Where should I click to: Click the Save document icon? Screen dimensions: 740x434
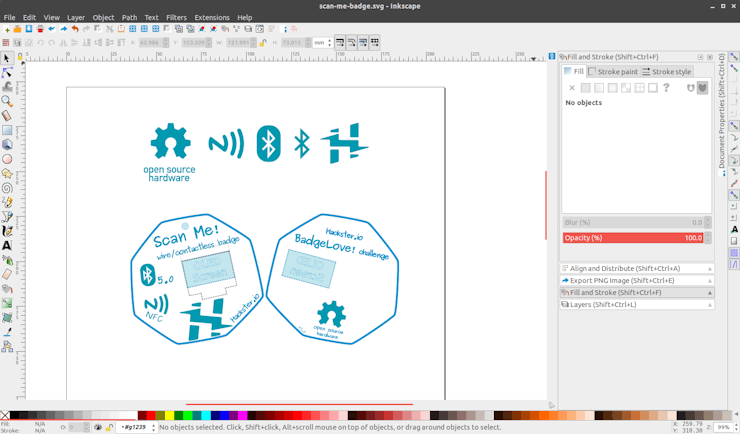pyautogui.click(x=29, y=29)
